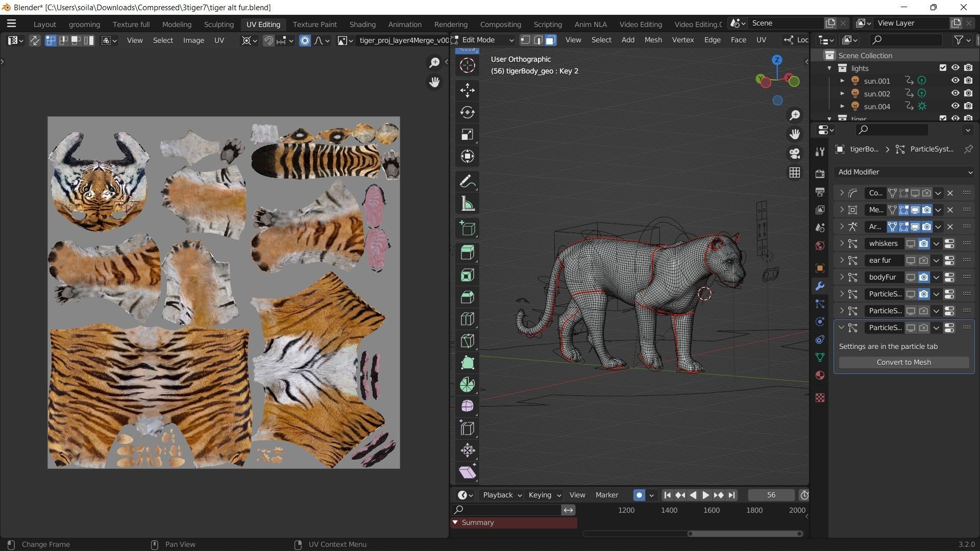Select the Extrude Region tool
The image size is (980, 551).
tap(467, 253)
